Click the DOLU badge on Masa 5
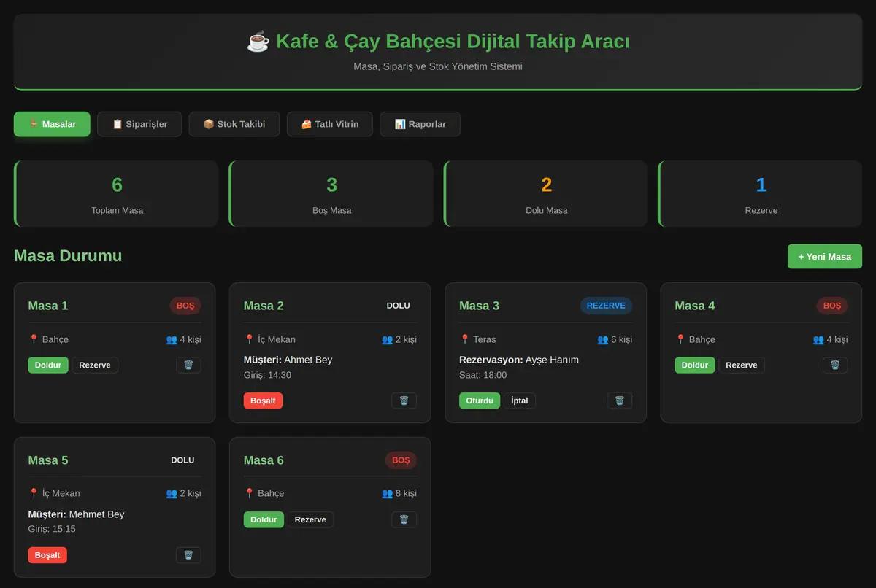The image size is (876, 588). coord(182,460)
